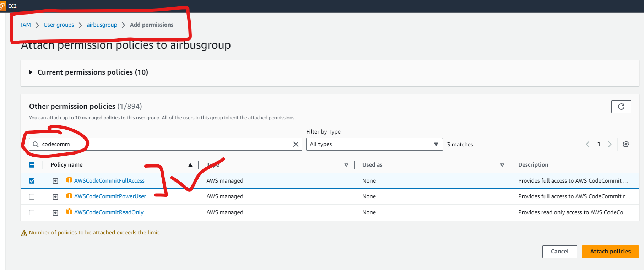
Task: Open AWSCodeCommitReadOnly policy link
Action: tap(109, 212)
